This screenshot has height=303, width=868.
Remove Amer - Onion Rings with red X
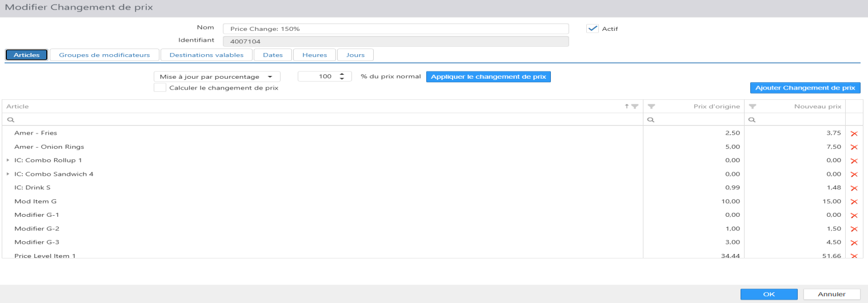tap(854, 147)
